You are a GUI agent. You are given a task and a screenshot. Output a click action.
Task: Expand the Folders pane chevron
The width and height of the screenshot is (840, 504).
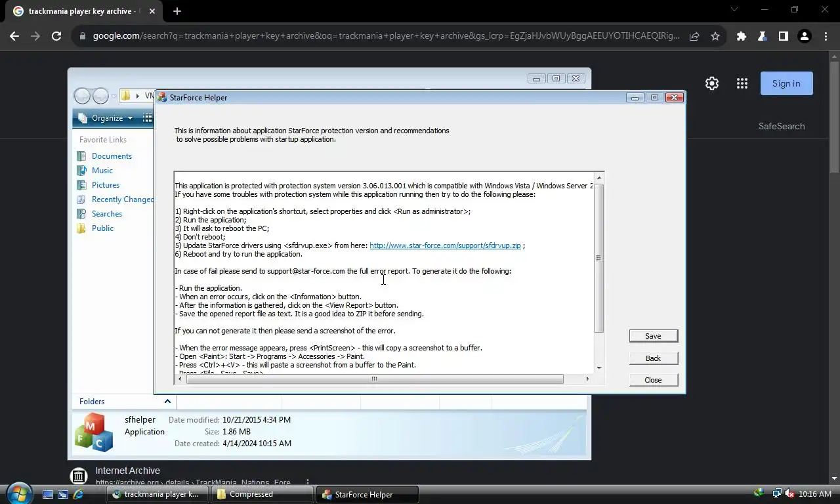[x=167, y=401]
